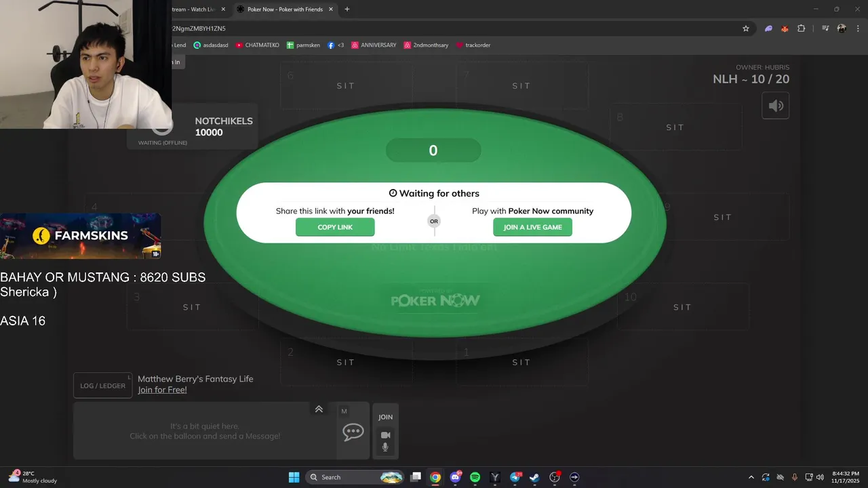Sit at seat 6

point(346,86)
